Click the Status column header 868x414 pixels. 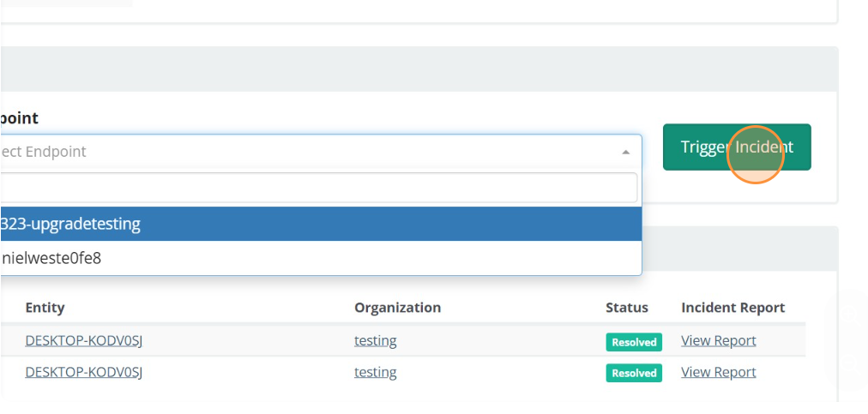point(626,307)
